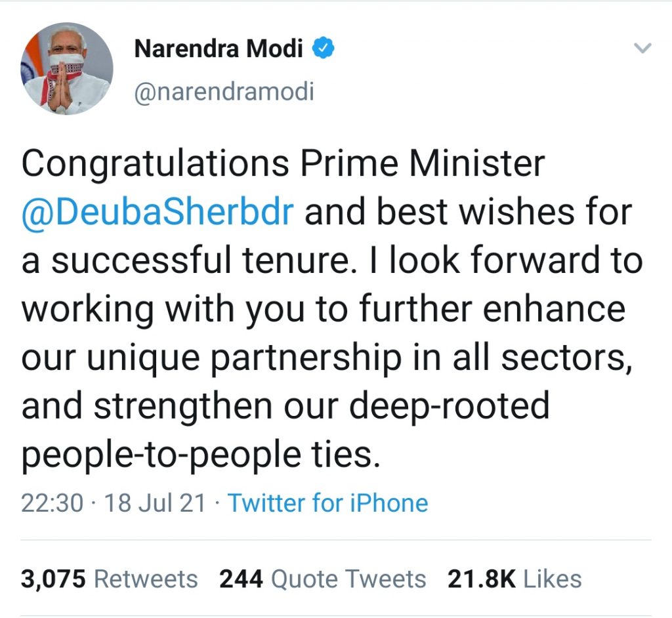Click the 'Congratulations Prime Minister' opening line

coord(283,164)
